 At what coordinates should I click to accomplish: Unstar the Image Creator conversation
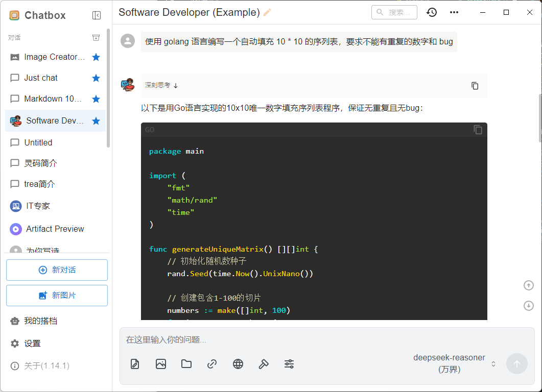coord(96,57)
